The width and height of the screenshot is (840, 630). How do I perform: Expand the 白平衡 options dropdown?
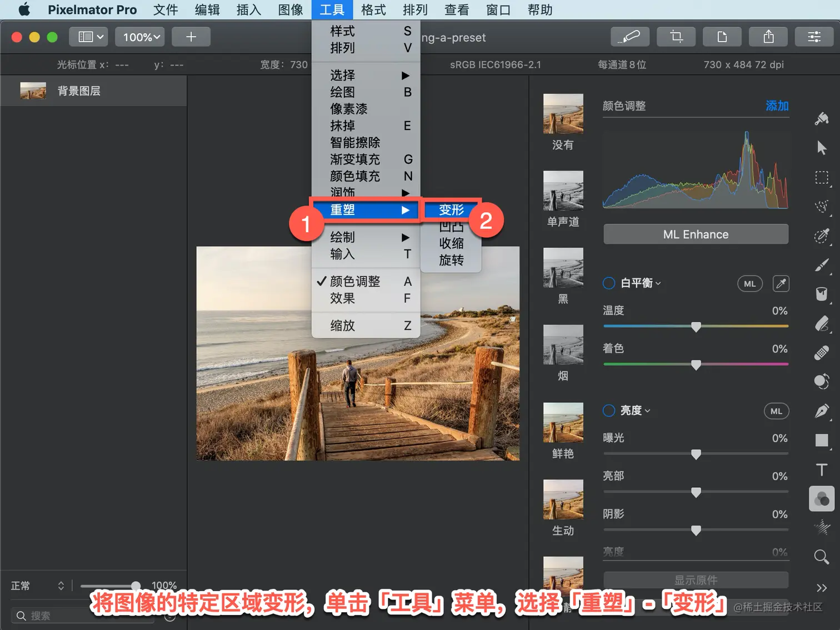pos(658,283)
